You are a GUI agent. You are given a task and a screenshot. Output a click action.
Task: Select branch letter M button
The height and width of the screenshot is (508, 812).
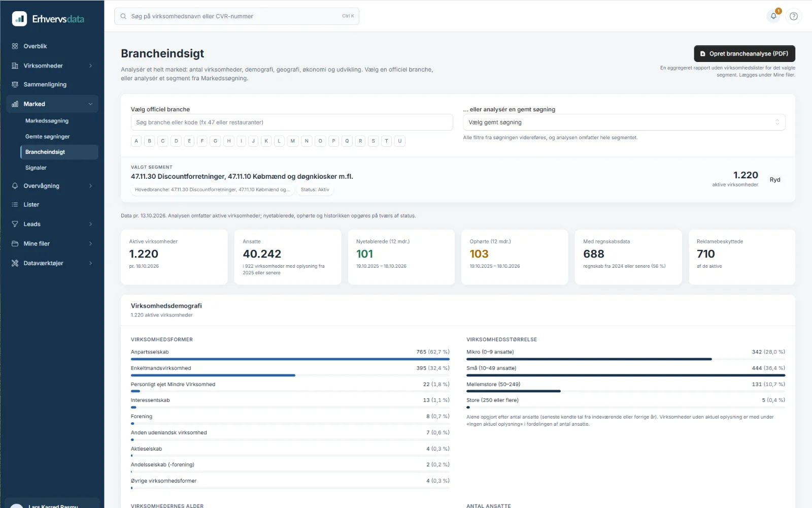(293, 141)
